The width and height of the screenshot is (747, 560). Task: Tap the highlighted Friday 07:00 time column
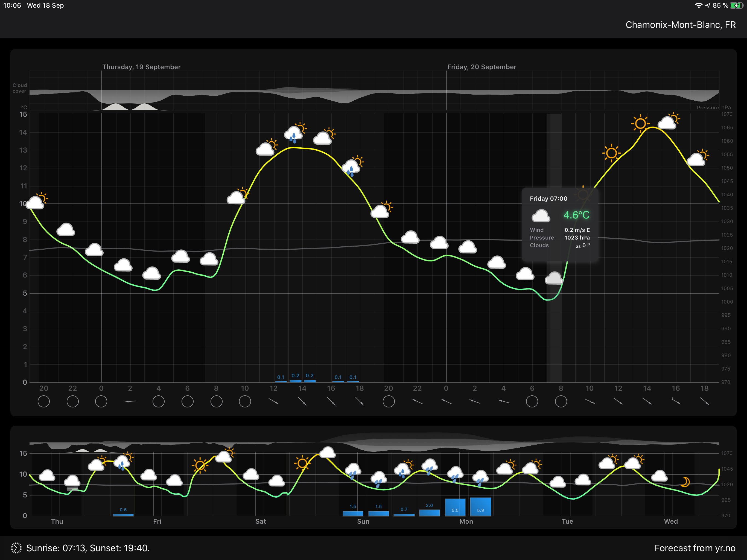coord(554,331)
